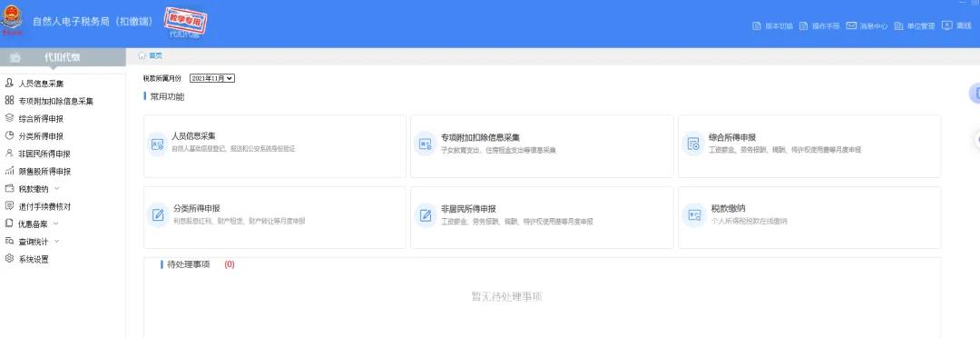The width and height of the screenshot is (980, 338).
Task: Click the document icon beside 优惠备案
Action: [9, 224]
